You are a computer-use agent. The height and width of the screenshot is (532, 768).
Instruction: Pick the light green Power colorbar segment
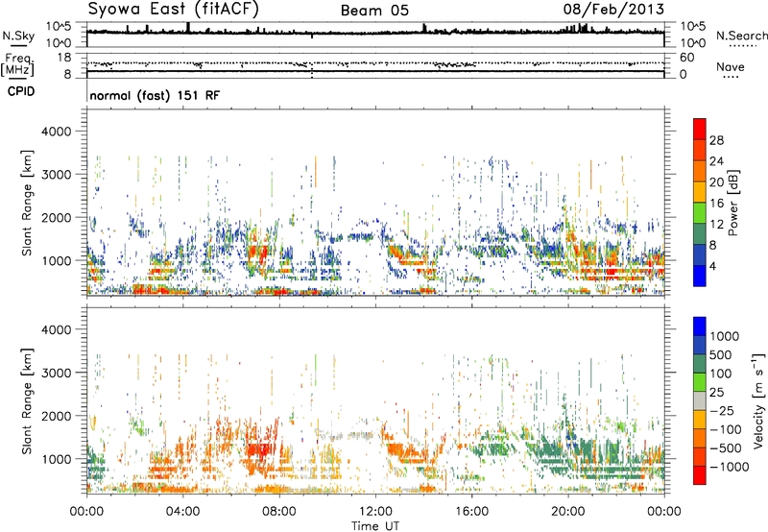[x=700, y=213]
